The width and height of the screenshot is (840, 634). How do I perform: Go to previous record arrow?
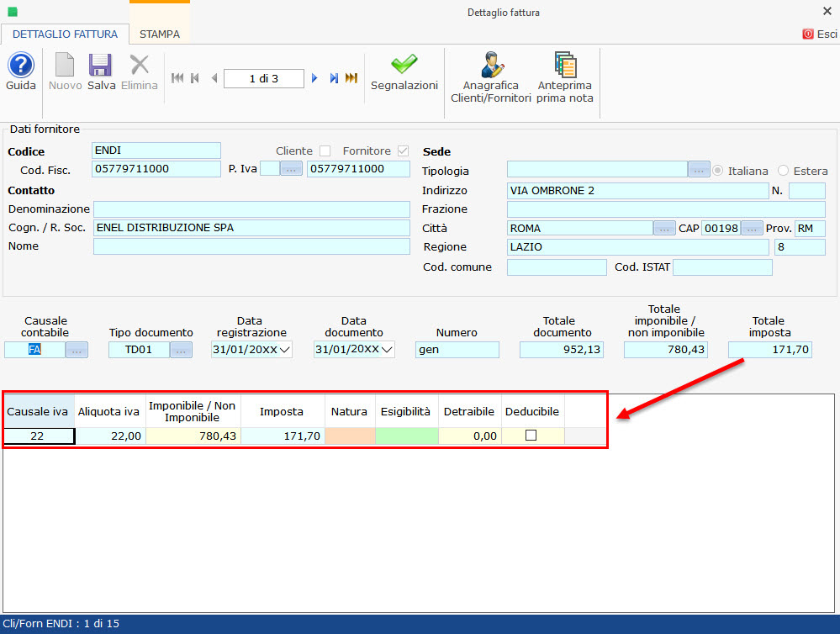(x=214, y=78)
